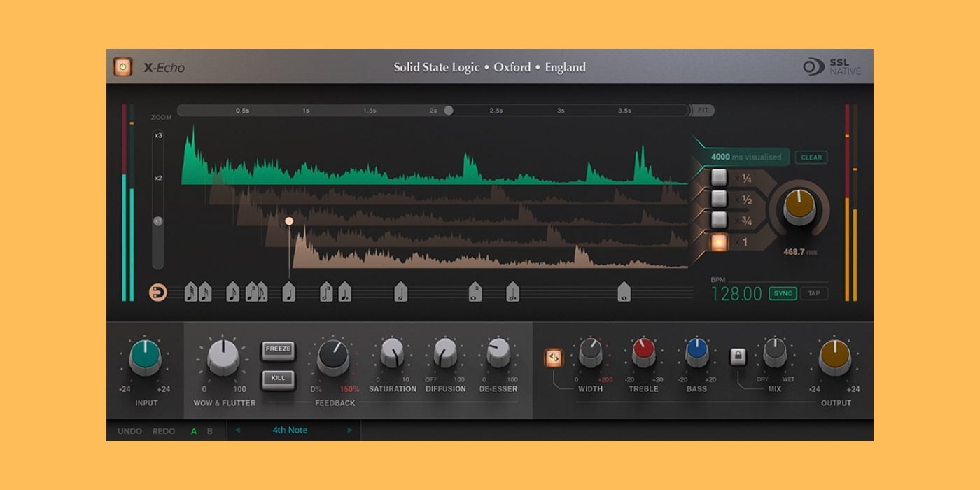This screenshot has width=980, height=490.
Task: Click the black FEEDBACK knob
Action: pyautogui.click(x=333, y=357)
